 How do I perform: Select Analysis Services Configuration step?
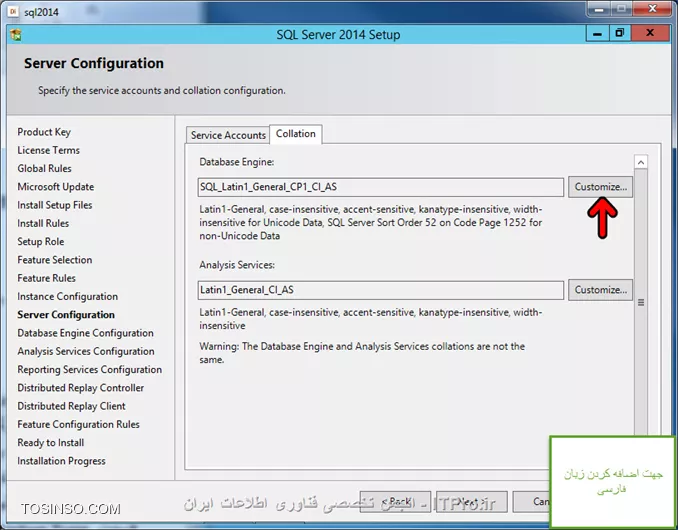coord(86,351)
